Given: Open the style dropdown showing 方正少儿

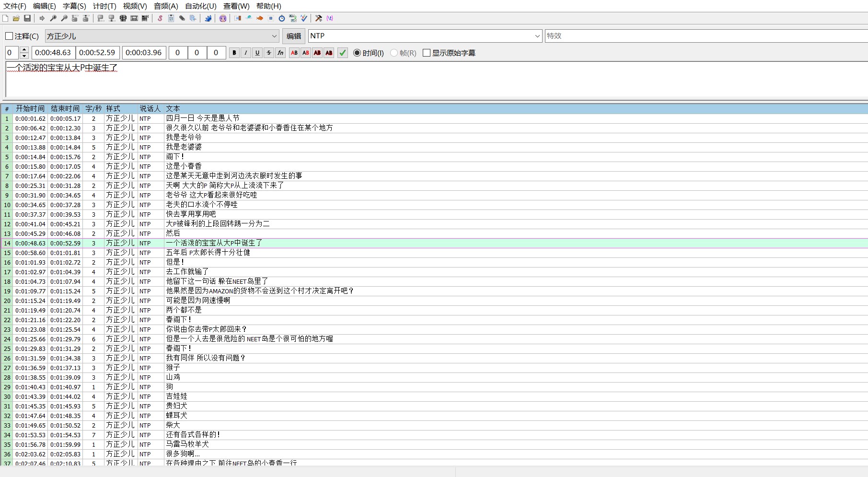Looking at the screenshot, I should click(x=162, y=36).
